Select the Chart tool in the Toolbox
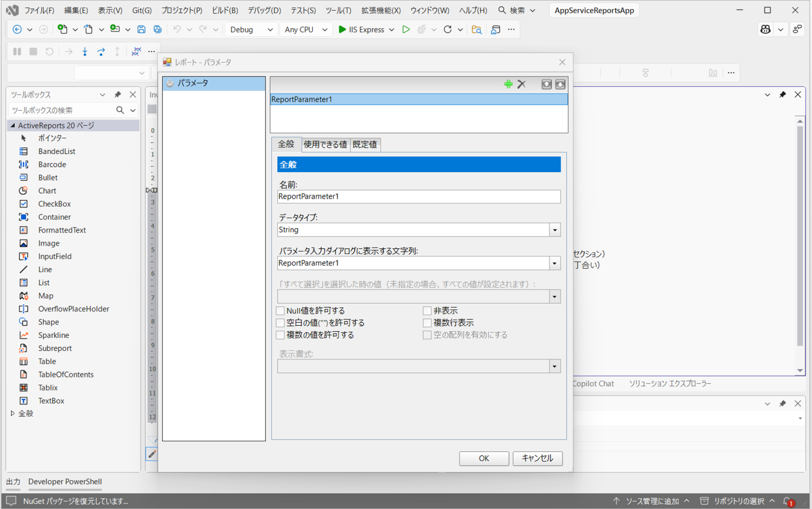812x509 pixels. click(x=47, y=191)
